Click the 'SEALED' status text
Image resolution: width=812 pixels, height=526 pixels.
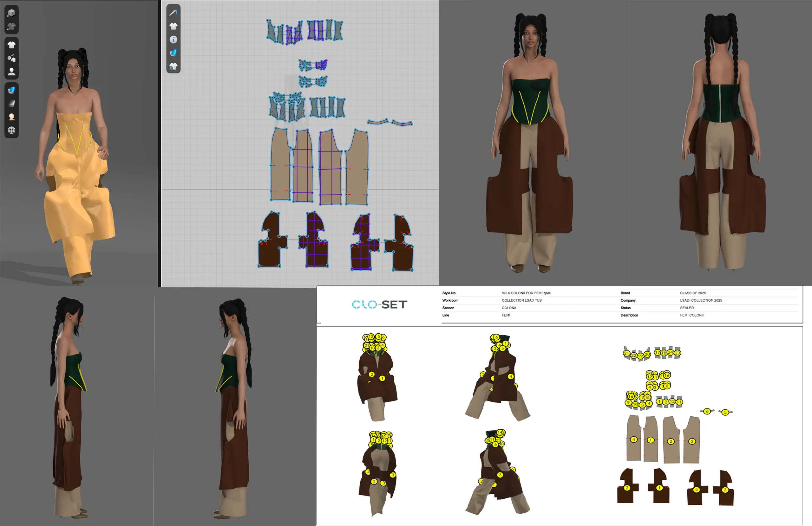686,308
